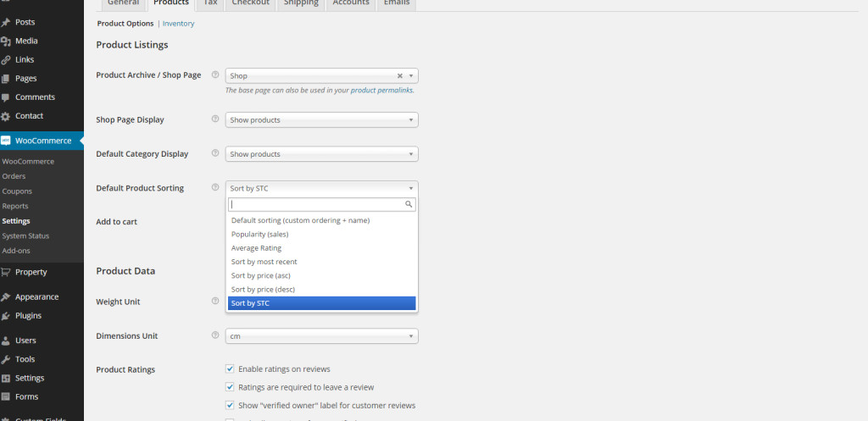Select Popularity (sales) sorting option
868x421 pixels.
(x=256, y=234)
